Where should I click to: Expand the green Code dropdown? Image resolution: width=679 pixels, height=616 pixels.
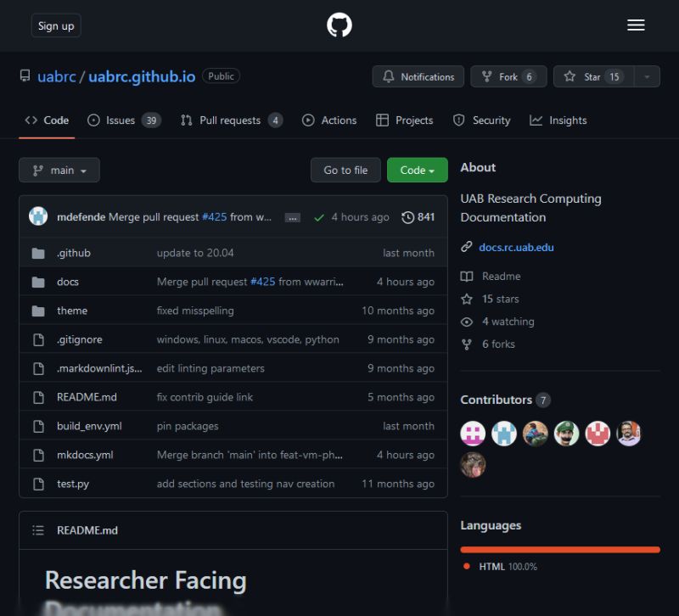click(417, 170)
